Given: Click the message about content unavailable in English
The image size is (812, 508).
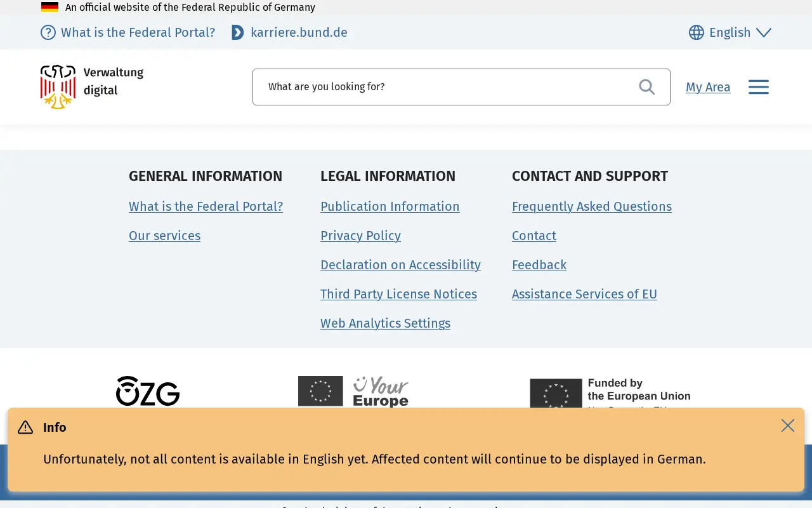Looking at the screenshot, I should tap(374, 459).
